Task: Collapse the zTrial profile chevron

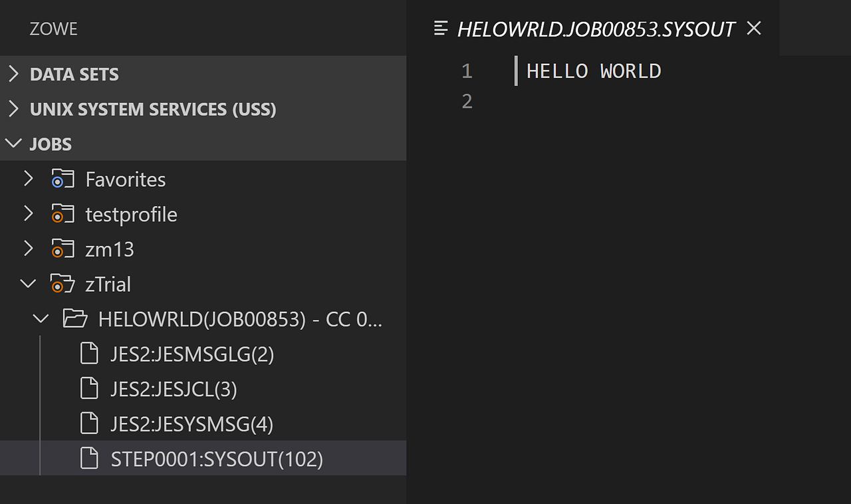Action: pyautogui.click(x=28, y=284)
